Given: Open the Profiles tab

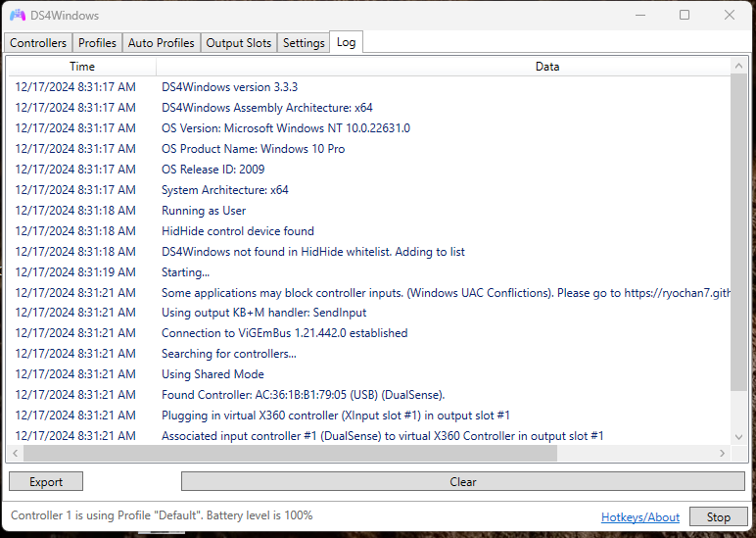Looking at the screenshot, I should click(97, 43).
